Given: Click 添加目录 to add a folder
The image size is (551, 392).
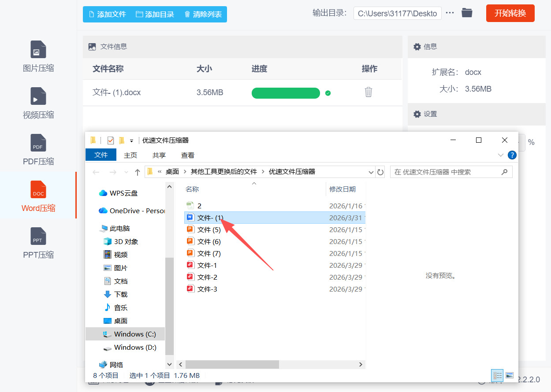Looking at the screenshot, I should [x=155, y=14].
